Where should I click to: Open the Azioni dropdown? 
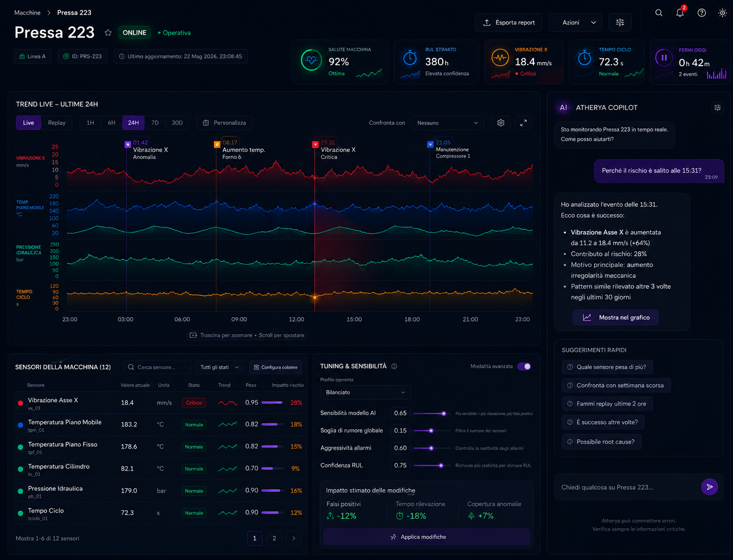576,23
